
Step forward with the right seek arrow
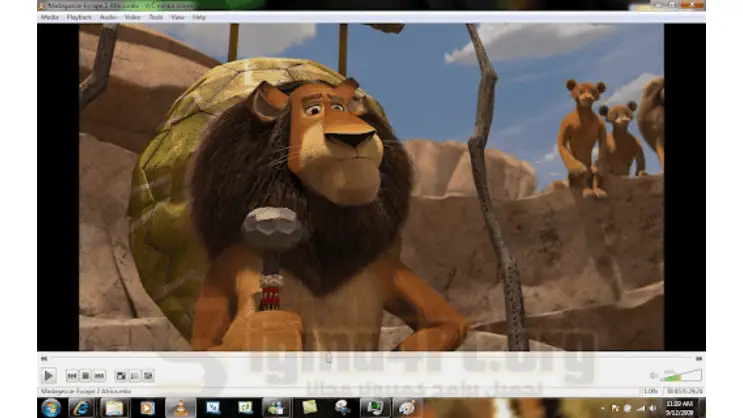point(699,359)
